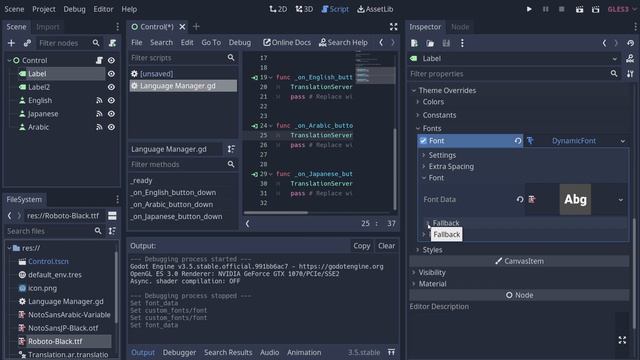Toggle alphabetical sorting of methods
Image resolution: width=640 pixels, height=360 pixels.
(x=231, y=149)
